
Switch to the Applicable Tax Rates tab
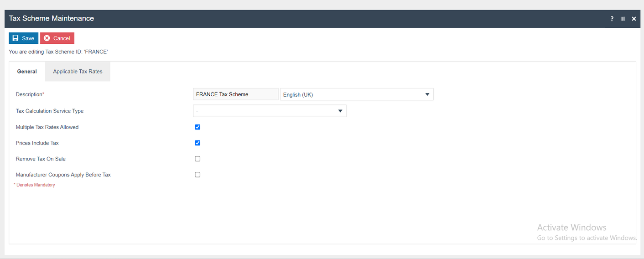click(x=78, y=72)
